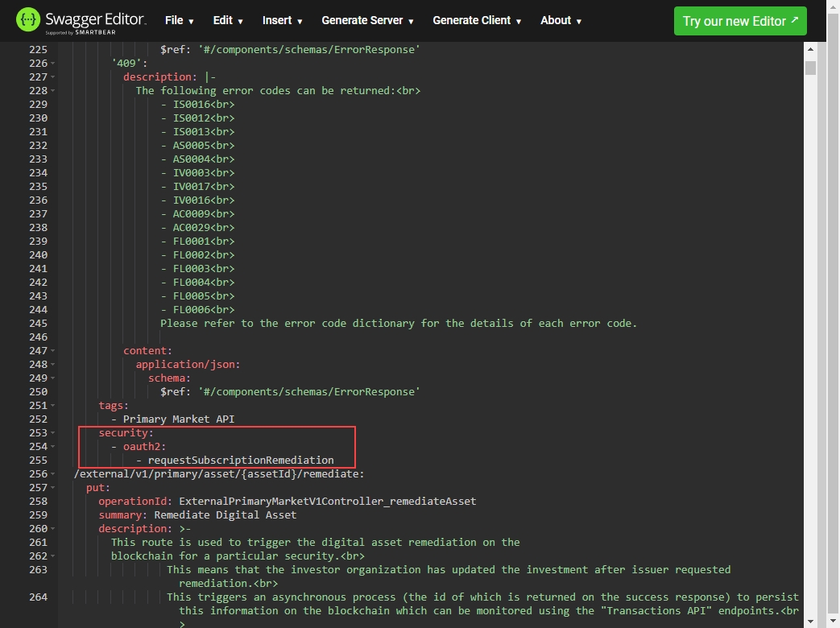Image resolution: width=840 pixels, height=628 pixels.
Task: Click the scrollbar down arrow
Action: click(x=810, y=621)
